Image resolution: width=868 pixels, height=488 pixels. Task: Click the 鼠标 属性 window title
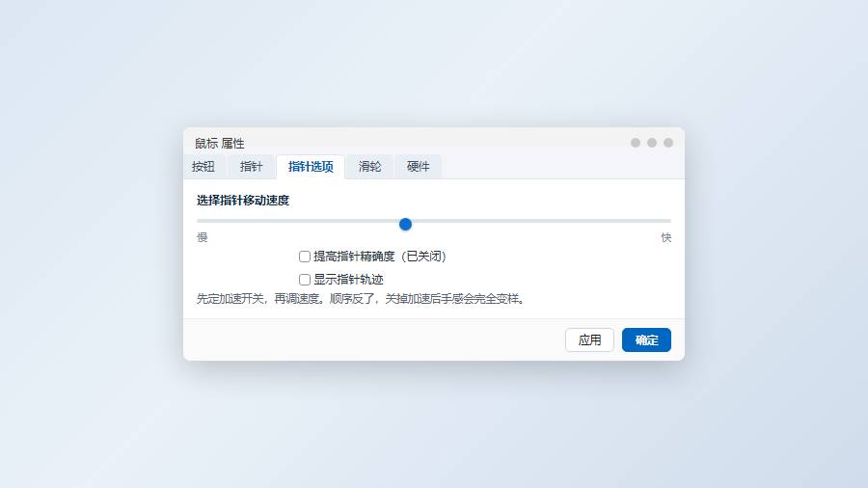coord(219,144)
